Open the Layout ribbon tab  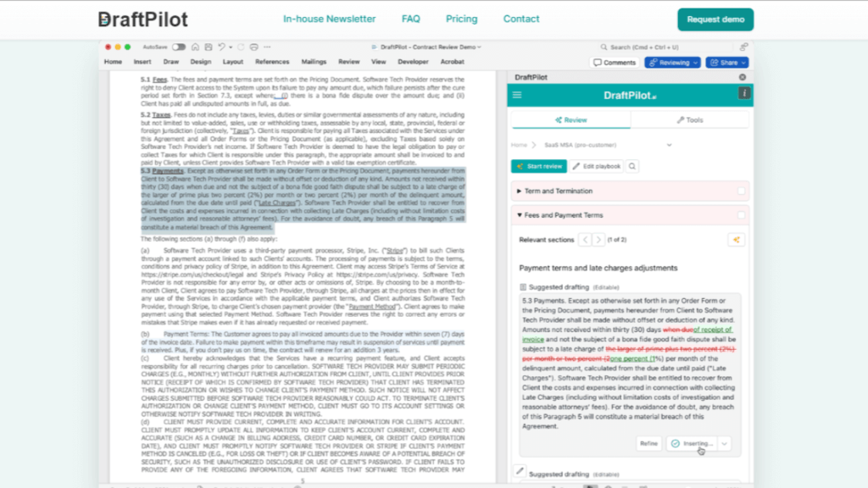(x=233, y=62)
